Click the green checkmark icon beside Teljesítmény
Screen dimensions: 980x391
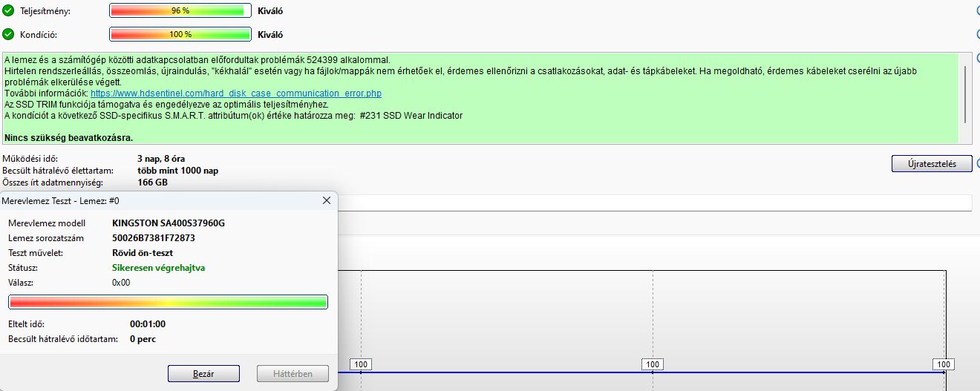8,11
